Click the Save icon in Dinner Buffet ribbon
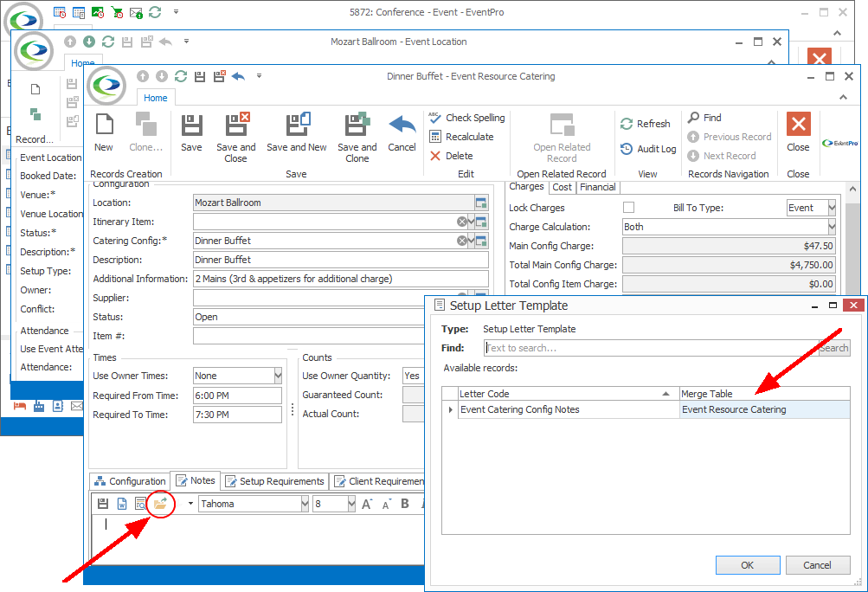 click(191, 132)
